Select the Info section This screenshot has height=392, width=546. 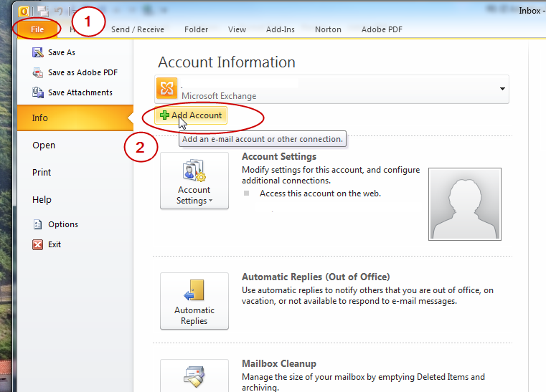pyautogui.click(x=75, y=118)
